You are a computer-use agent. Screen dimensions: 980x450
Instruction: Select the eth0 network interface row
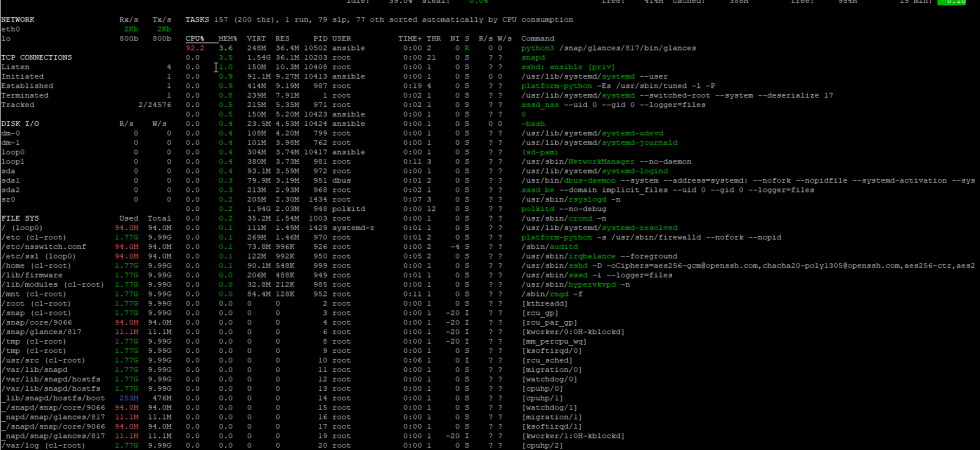click(86, 29)
